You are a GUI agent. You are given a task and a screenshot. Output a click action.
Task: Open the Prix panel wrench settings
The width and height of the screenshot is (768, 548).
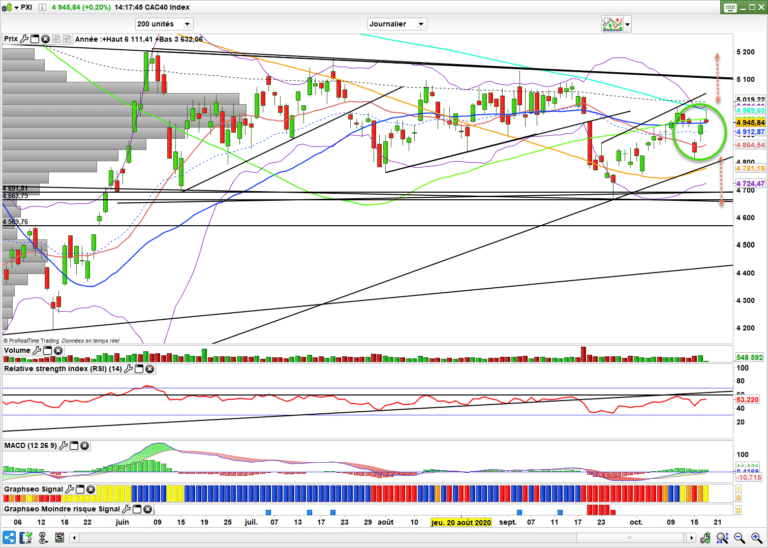(25, 40)
